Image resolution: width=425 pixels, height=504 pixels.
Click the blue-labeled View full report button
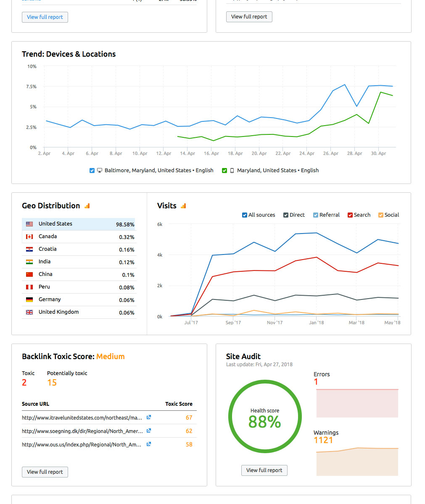pos(45,17)
